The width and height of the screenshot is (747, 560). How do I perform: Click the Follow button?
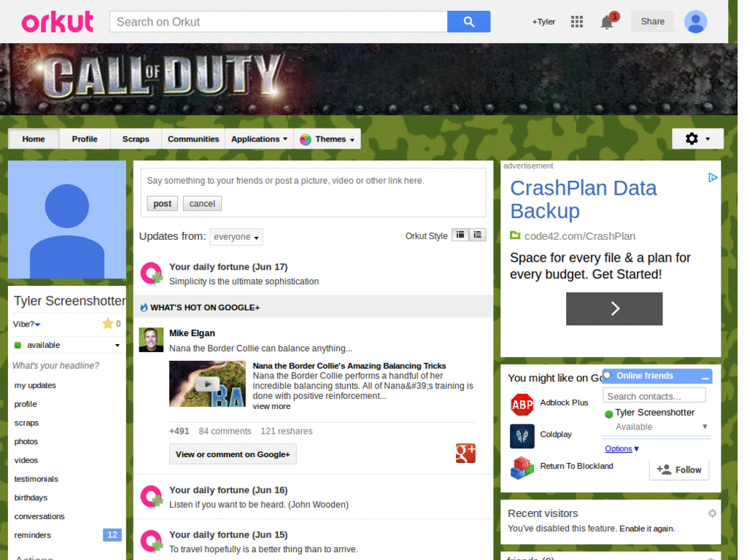[679, 470]
